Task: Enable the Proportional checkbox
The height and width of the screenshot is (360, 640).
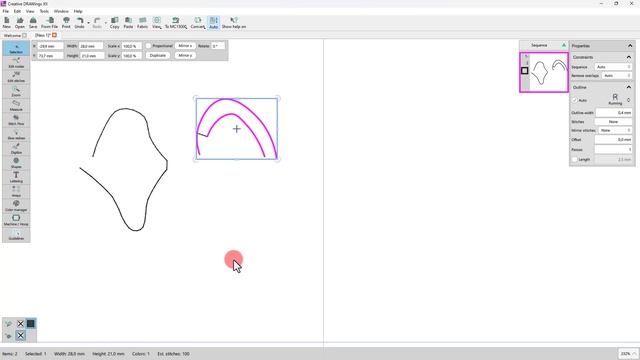Action: [149, 46]
